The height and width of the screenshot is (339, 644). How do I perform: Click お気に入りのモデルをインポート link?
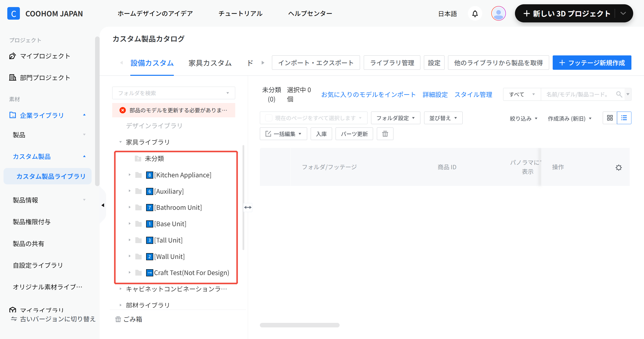[369, 94]
